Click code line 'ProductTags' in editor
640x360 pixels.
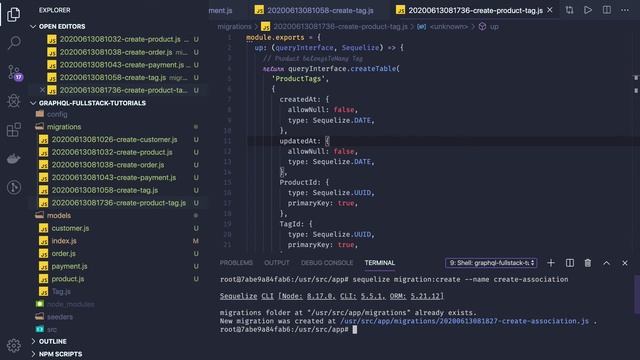300,79
